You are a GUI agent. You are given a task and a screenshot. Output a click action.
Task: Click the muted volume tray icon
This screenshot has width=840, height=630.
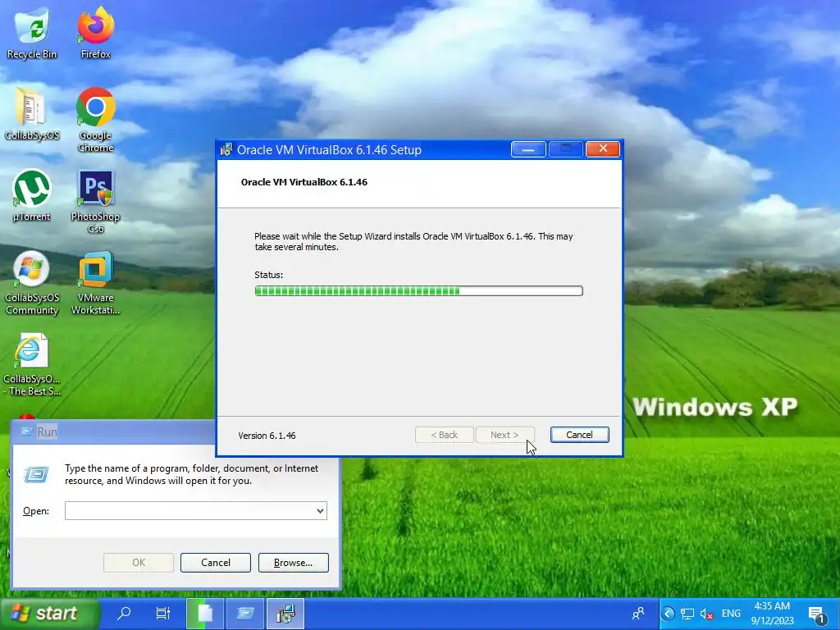(706, 614)
